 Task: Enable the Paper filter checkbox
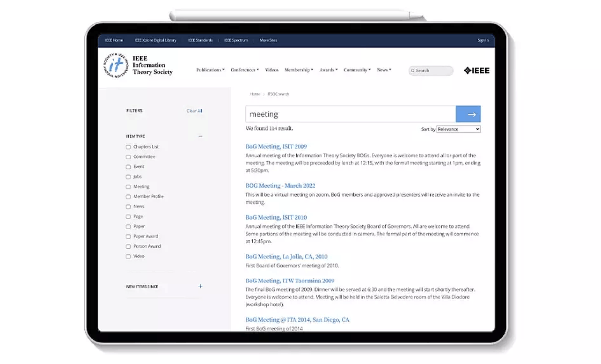pos(128,227)
